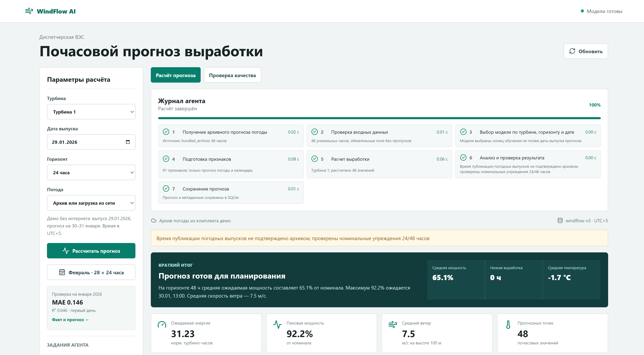Image resolution: width=644 pixels, height=355 pixels.
Task: Open the Турбина dropdown
Action: pos(91,112)
